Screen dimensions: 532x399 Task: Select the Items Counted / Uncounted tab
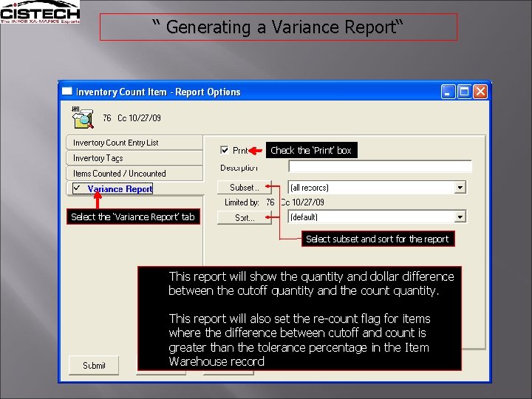click(134, 174)
